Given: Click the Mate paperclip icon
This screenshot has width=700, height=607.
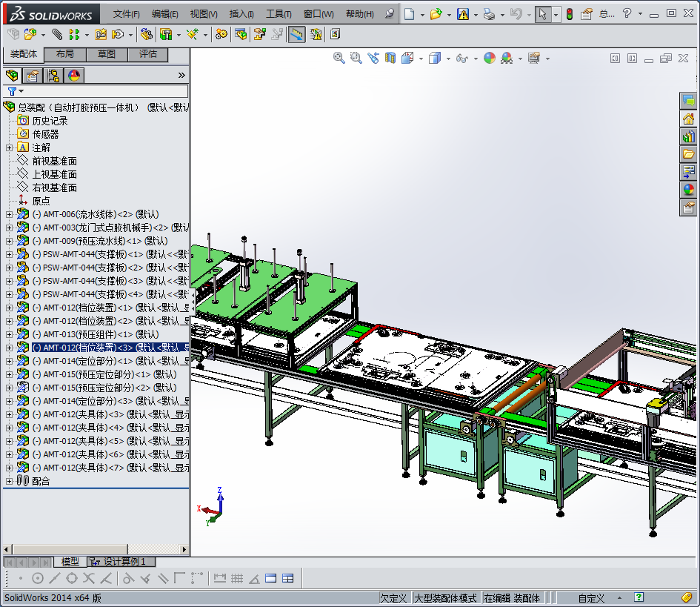Looking at the screenshot, I should click(x=57, y=34).
